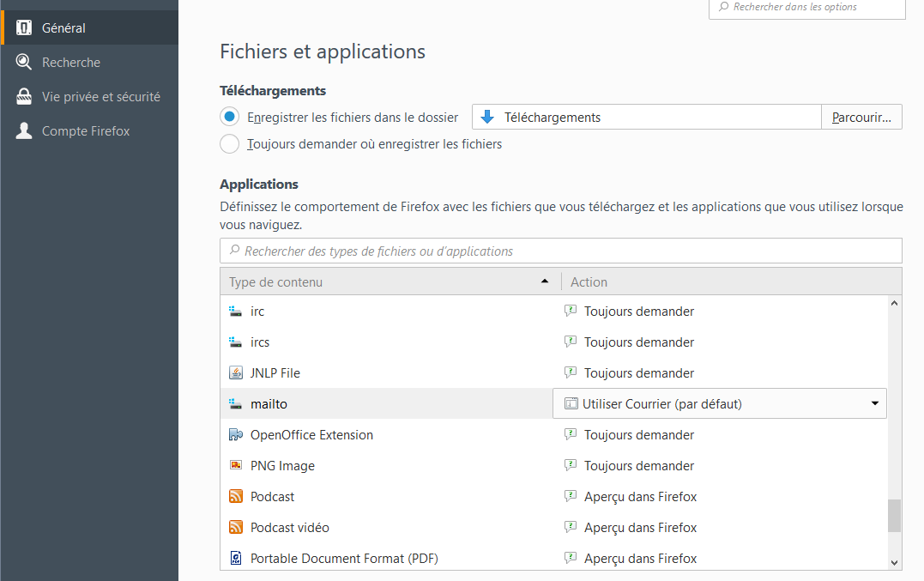Viewport: 924px width, 581px height.
Task: Click the irc protocol icon
Action: coord(236,312)
